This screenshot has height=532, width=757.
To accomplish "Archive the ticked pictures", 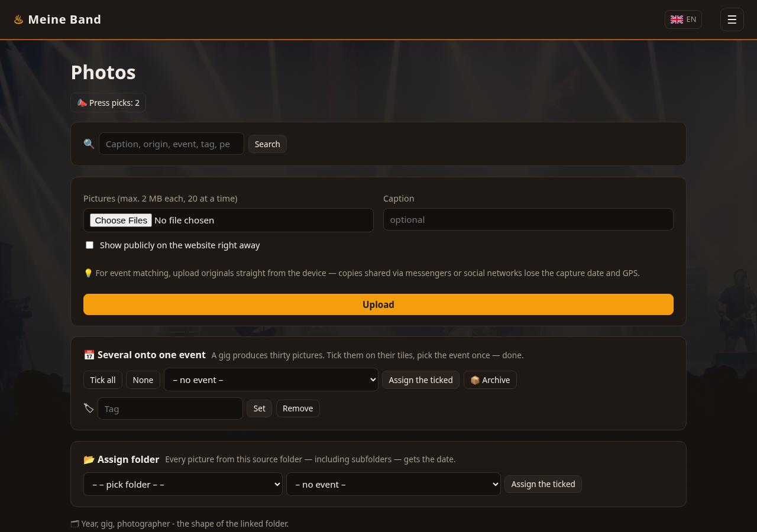I will tap(490, 380).
